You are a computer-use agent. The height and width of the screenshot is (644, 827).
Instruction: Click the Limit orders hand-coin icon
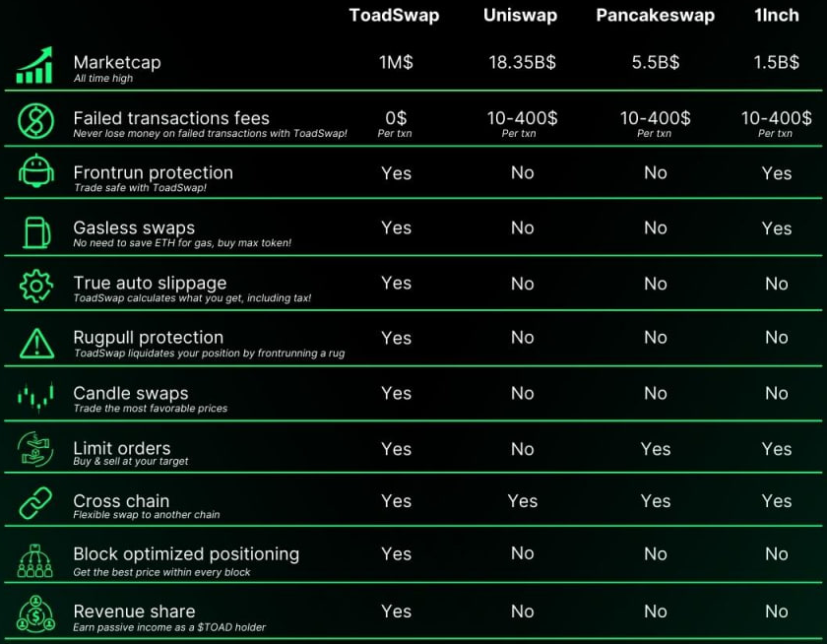coord(35,451)
